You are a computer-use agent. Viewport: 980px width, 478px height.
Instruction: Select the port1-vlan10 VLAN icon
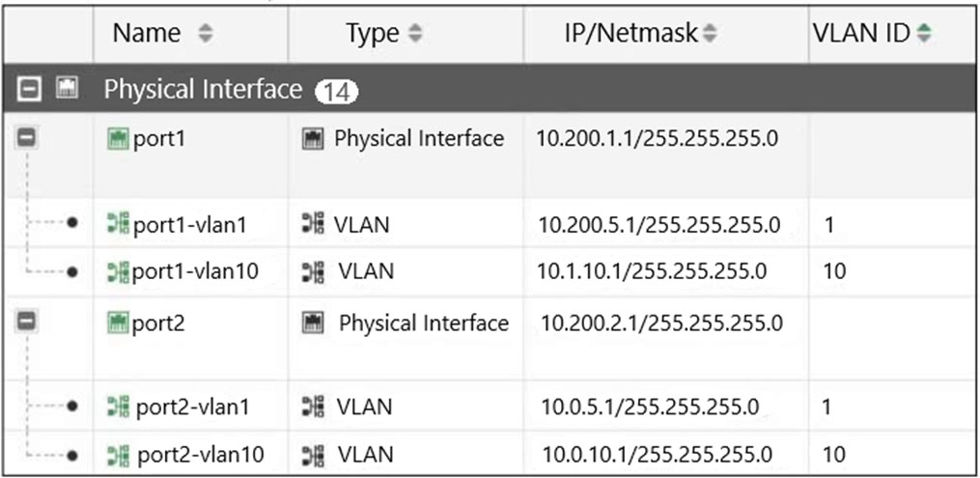coord(118,271)
